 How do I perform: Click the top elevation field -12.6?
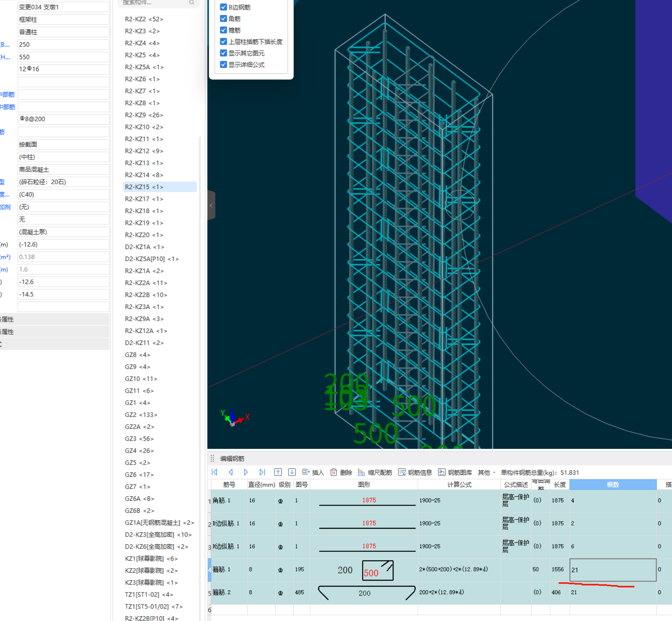pos(64,282)
